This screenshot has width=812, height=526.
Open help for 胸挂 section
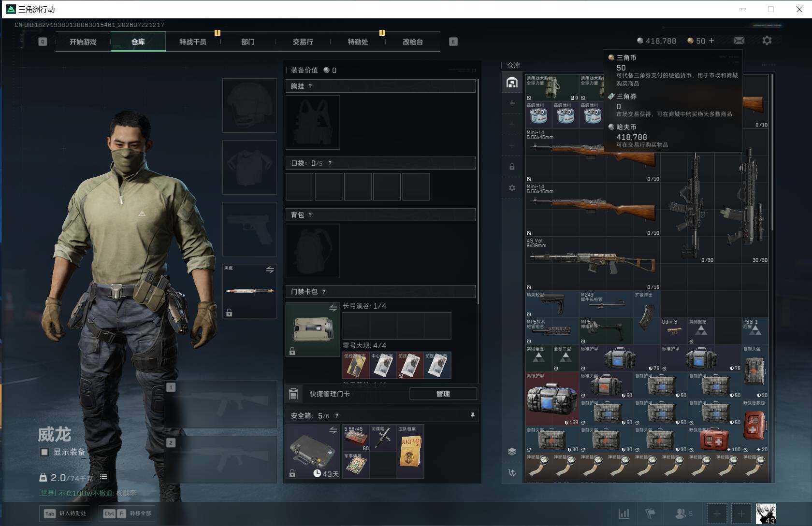pos(310,86)
